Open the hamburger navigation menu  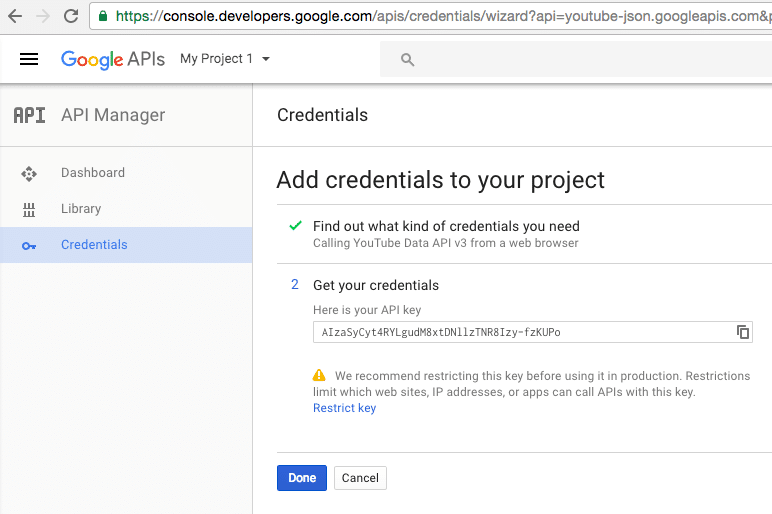(x=29, y=59)
